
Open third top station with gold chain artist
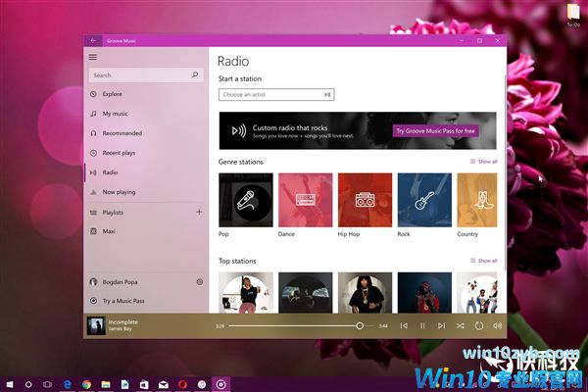point(365,293)
